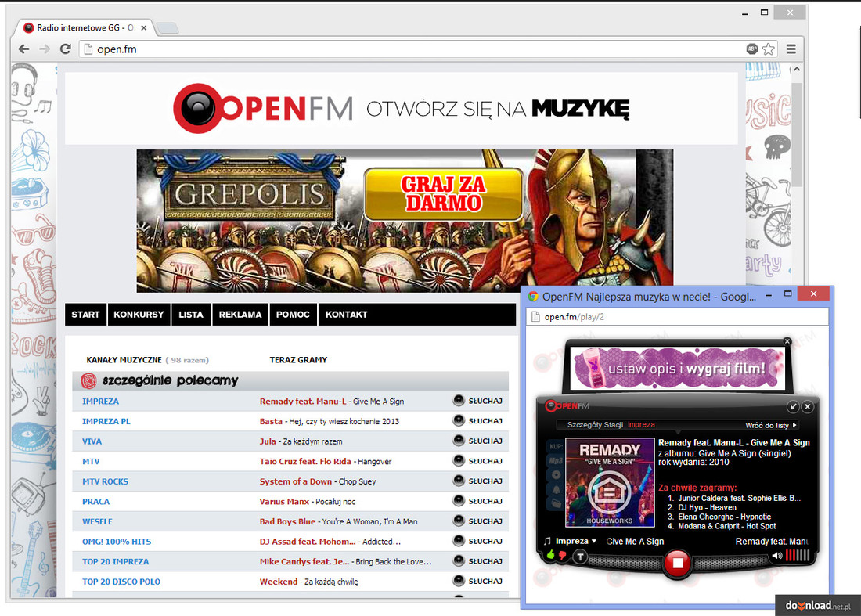861x616 pixels.
Task: Open the POMOC menu item
Action: tap(293, 315)
